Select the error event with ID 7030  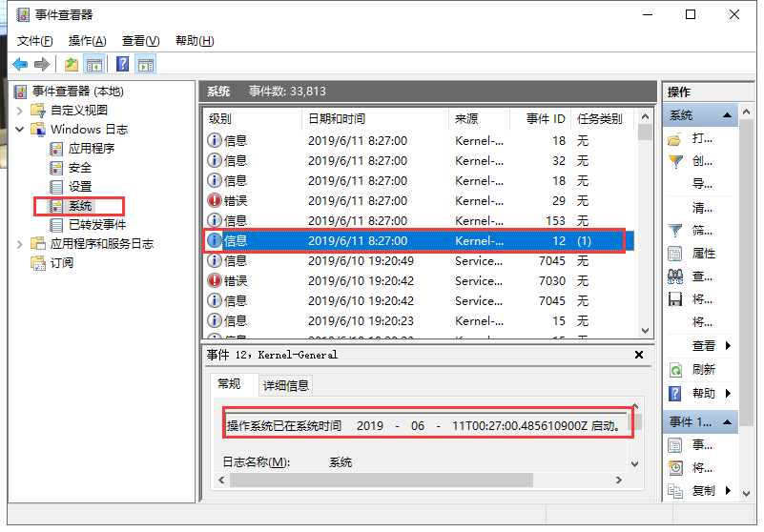coord(420,281)
